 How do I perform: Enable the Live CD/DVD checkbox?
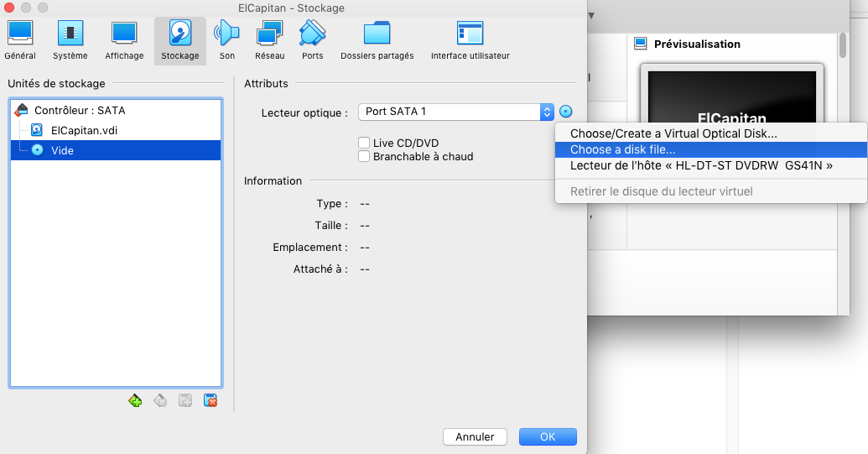pos(364,143)
